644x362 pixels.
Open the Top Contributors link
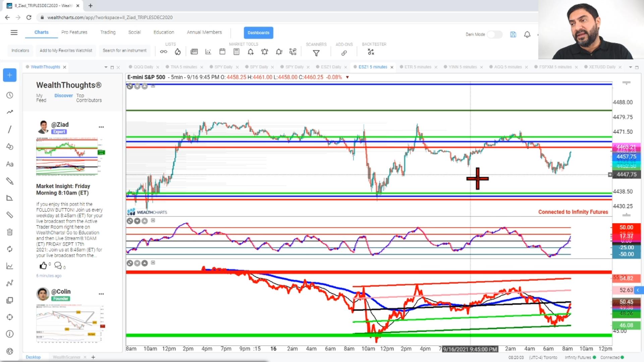point(89,98)
